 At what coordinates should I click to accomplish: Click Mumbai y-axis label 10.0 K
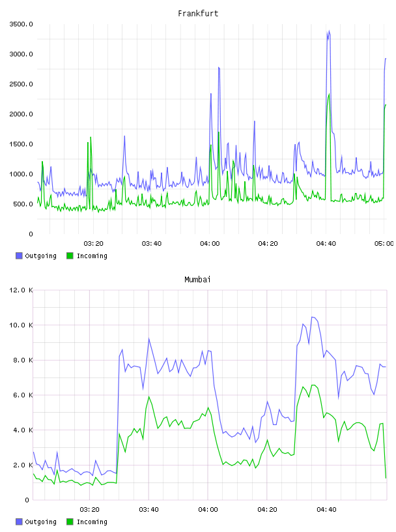point(21,325)
